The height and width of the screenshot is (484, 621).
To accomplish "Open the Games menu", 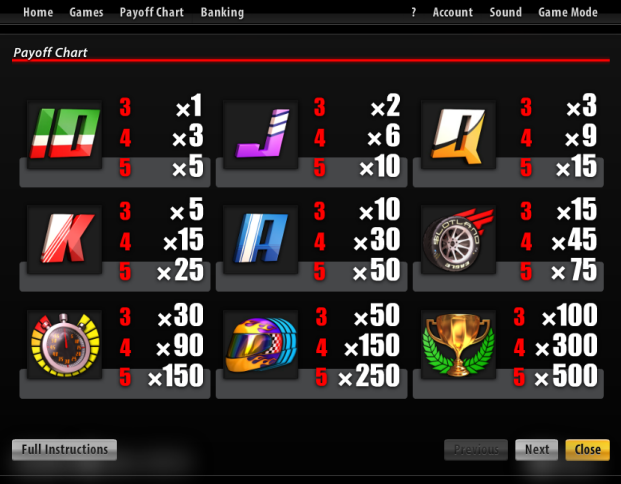I will coord(86,12).
